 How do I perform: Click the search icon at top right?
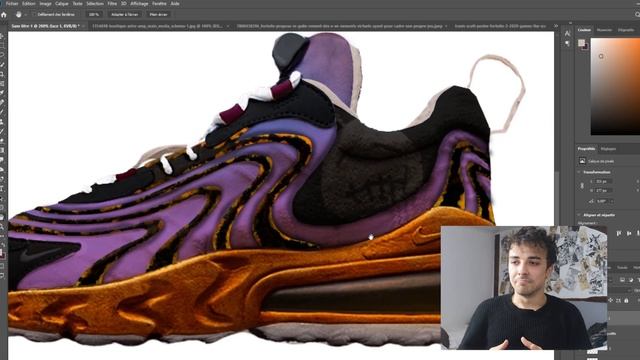(637, 14)
